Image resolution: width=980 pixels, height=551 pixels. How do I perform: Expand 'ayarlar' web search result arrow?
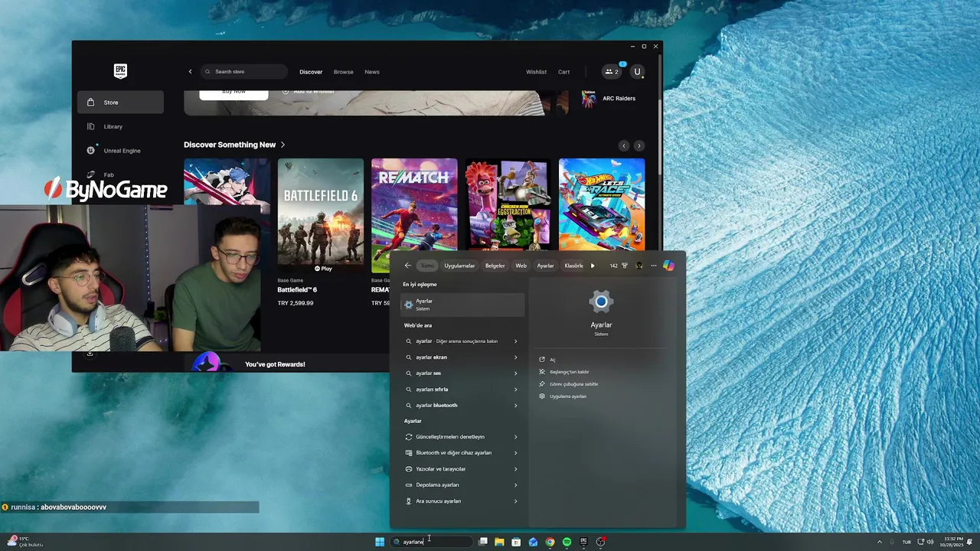click(x=515, y=341)
